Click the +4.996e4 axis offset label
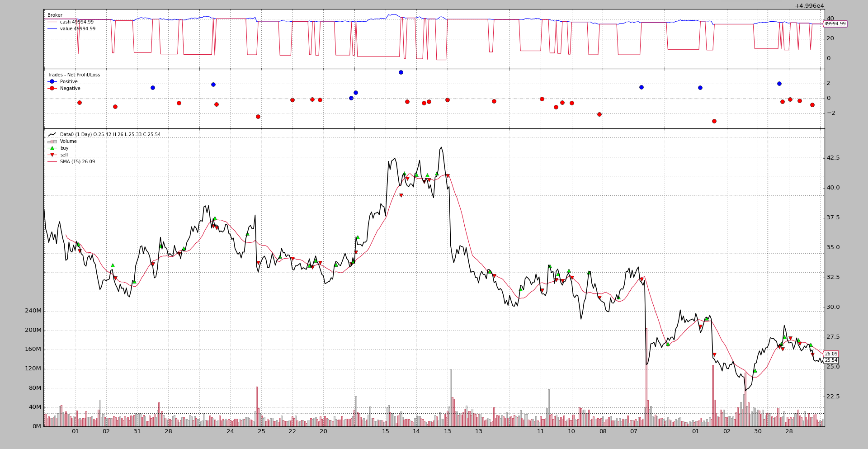This screenshot has height=449, width=868. coord(809,6)
